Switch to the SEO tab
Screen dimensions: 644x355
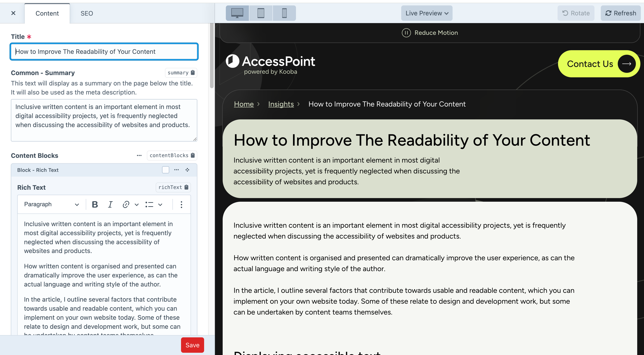point(86,13)
